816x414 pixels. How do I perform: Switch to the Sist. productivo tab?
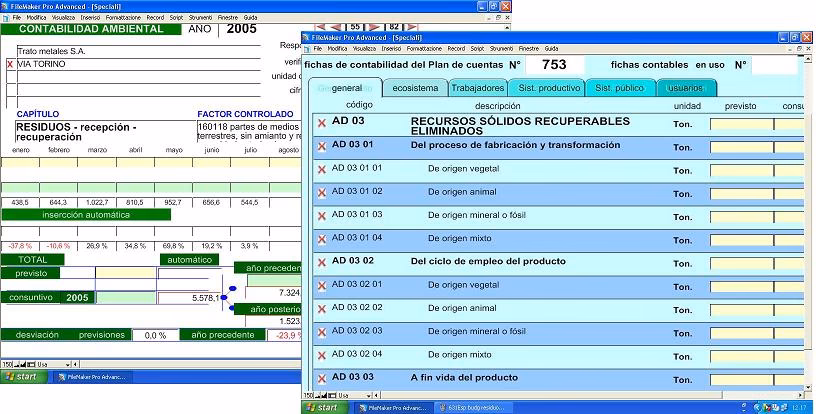[549, 88]
